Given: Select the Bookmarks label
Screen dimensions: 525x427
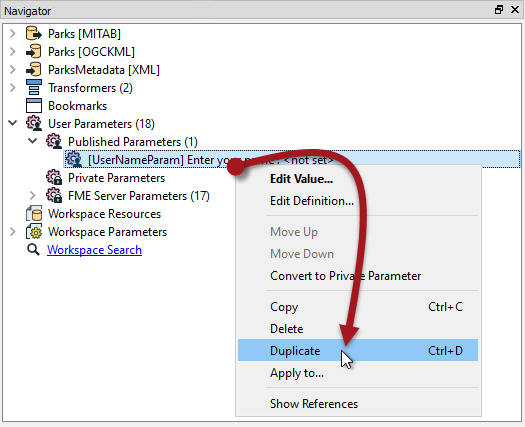Looking at the screenshot, I should tap(77, 106).
